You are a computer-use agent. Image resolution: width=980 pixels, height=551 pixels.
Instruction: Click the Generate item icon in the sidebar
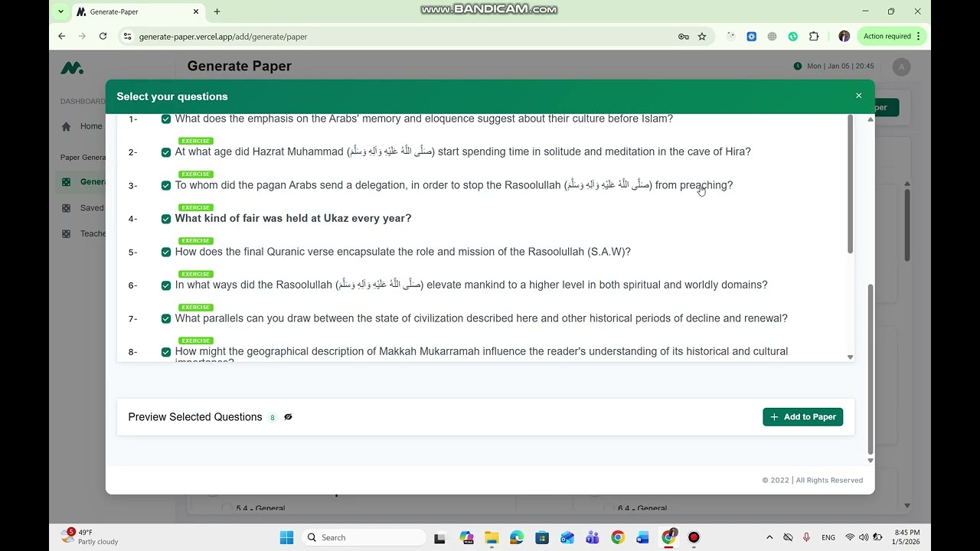(66, 182)
